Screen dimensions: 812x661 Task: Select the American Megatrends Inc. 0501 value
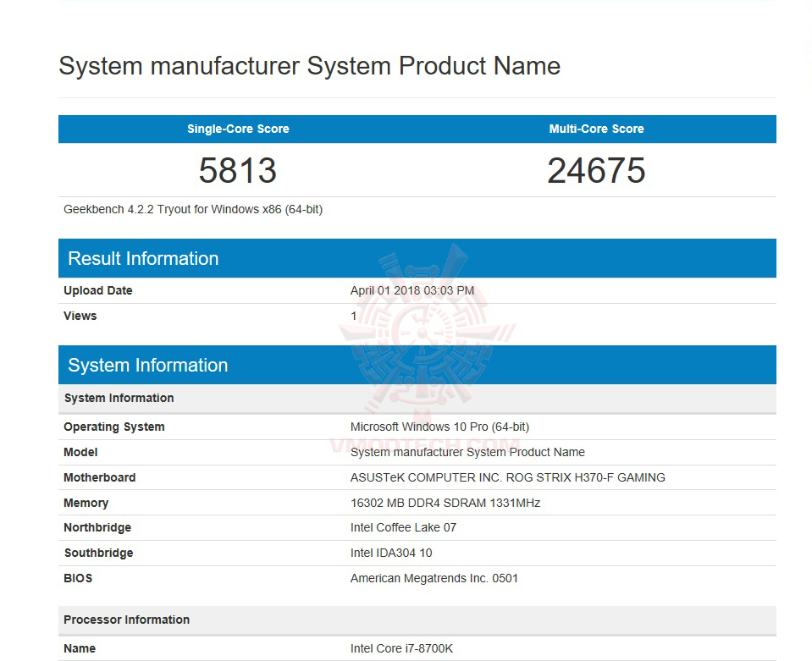(434, 578)
